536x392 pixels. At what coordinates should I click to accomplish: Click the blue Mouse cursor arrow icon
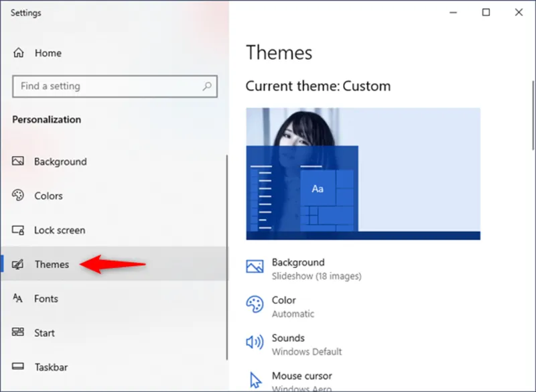(x=255, y=380)
